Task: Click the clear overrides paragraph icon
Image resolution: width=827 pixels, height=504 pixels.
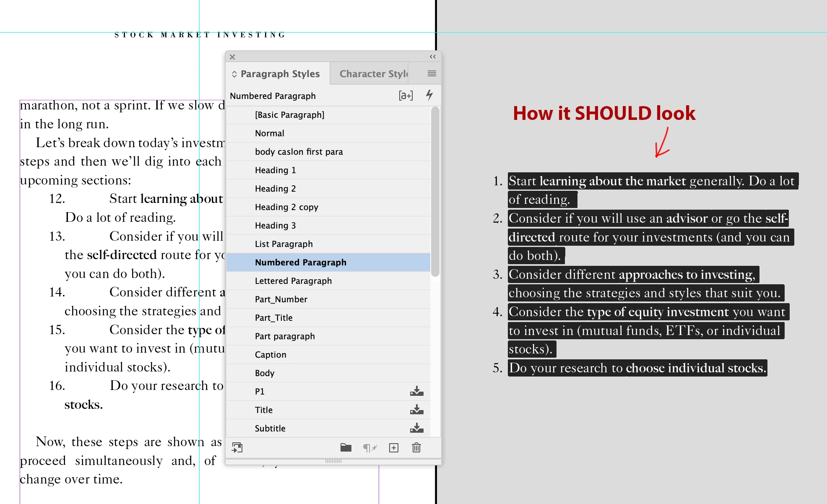Action: [369, 448]
